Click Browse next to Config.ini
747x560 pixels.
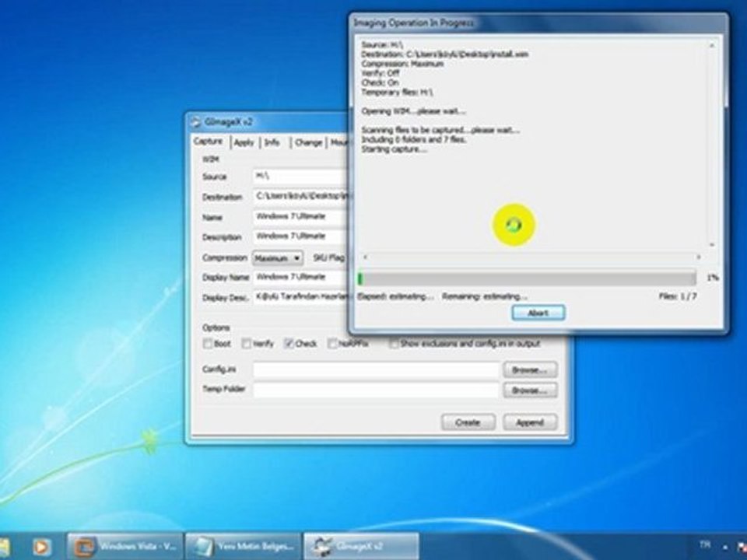point(530,369)
